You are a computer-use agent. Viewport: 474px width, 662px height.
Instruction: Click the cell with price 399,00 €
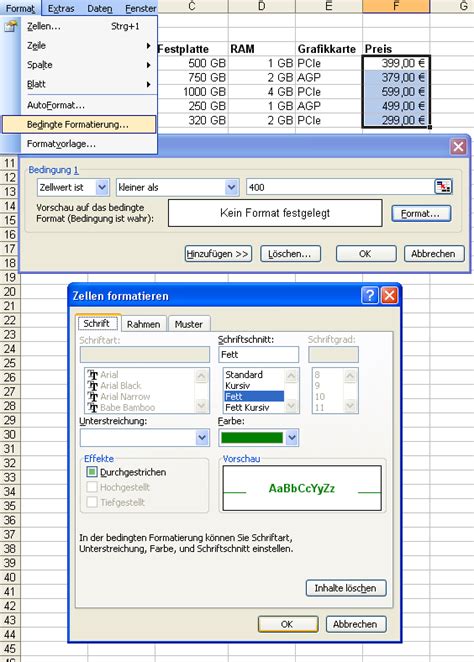pyautogui.click(x=396, y=63)
